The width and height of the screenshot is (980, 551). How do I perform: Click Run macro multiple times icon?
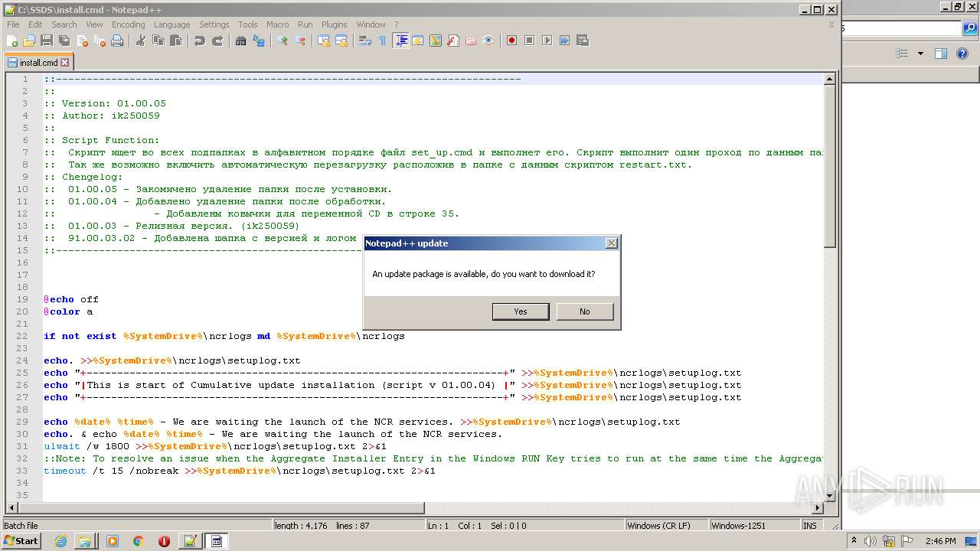564,41
